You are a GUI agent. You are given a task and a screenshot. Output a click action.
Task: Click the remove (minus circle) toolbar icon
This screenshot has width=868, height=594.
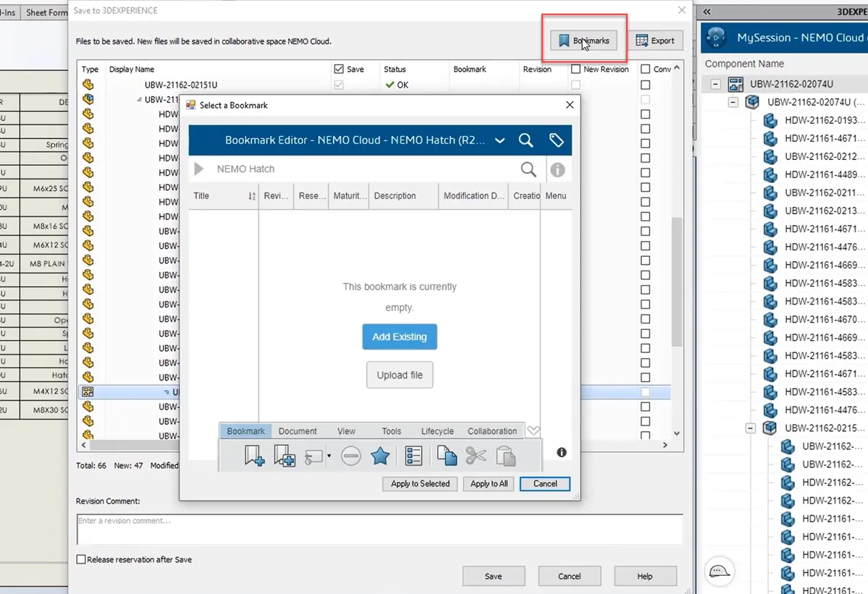351,456
